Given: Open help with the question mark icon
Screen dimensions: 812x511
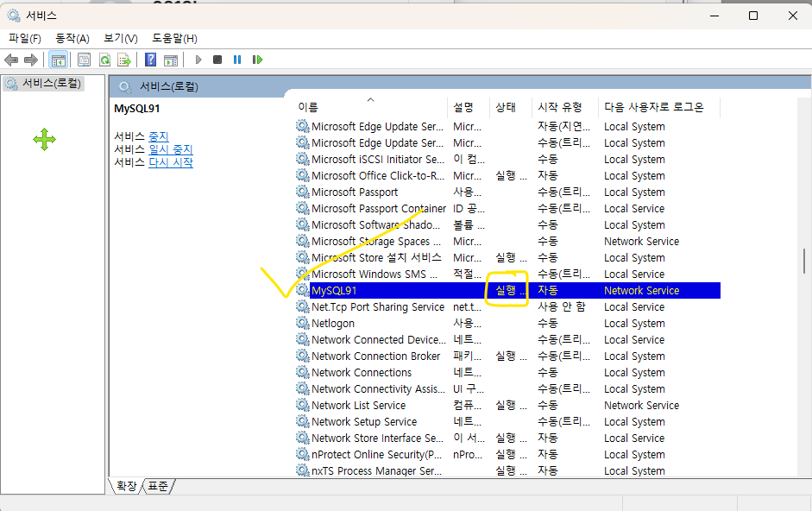Looking at the screenshot, I should 150,60.
